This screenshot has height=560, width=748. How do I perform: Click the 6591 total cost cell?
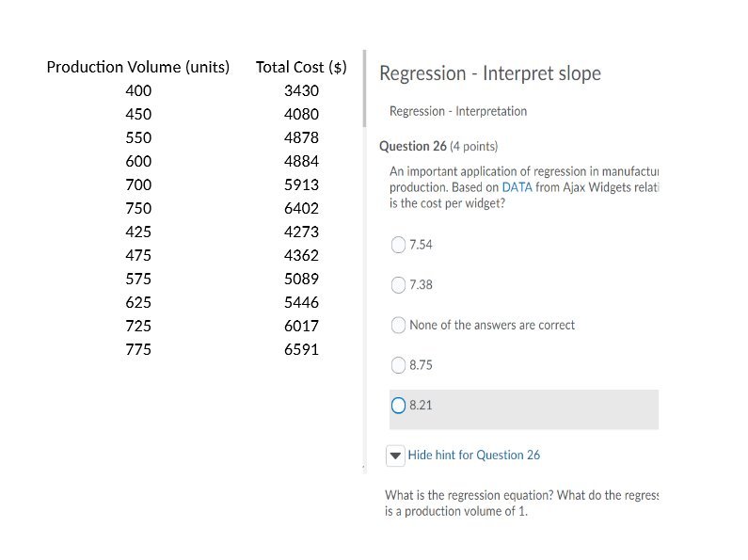tap(301, 349)
